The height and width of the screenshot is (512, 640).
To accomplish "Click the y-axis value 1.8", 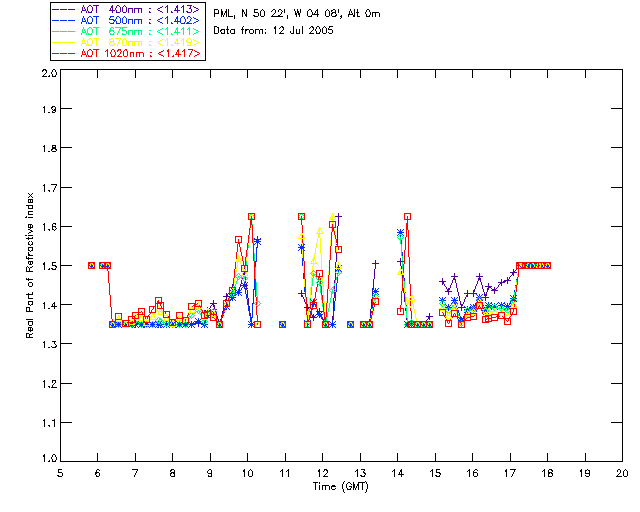I will coord(49,148).
